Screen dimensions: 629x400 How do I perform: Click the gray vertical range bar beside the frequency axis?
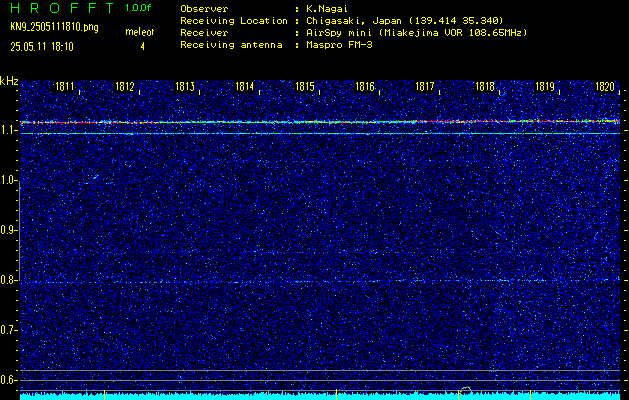coord(19,230)
